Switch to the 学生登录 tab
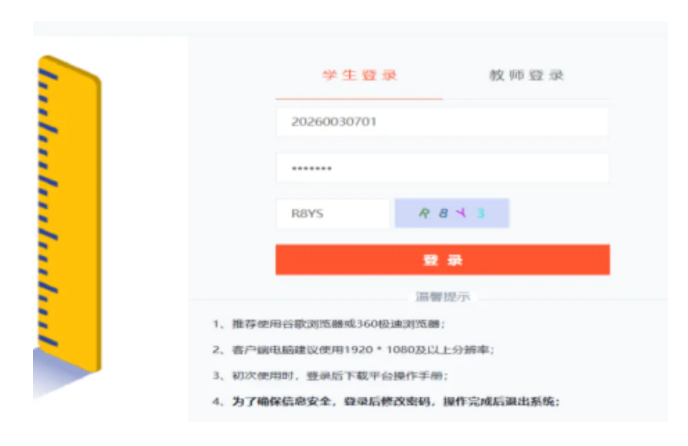688x446 pixels. [359, 76]
